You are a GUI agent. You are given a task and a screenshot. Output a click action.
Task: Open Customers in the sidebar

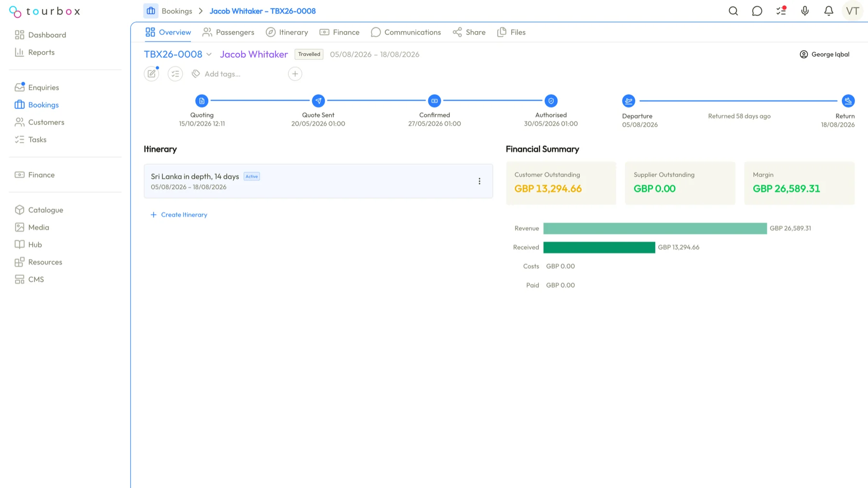point(40,122)
